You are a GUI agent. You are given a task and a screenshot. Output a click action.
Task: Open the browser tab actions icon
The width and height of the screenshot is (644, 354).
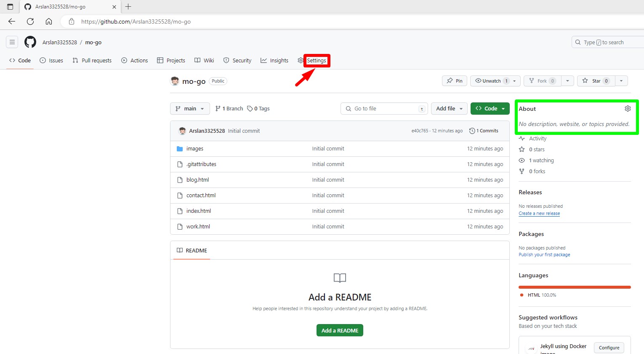click(x=10, y=7)
